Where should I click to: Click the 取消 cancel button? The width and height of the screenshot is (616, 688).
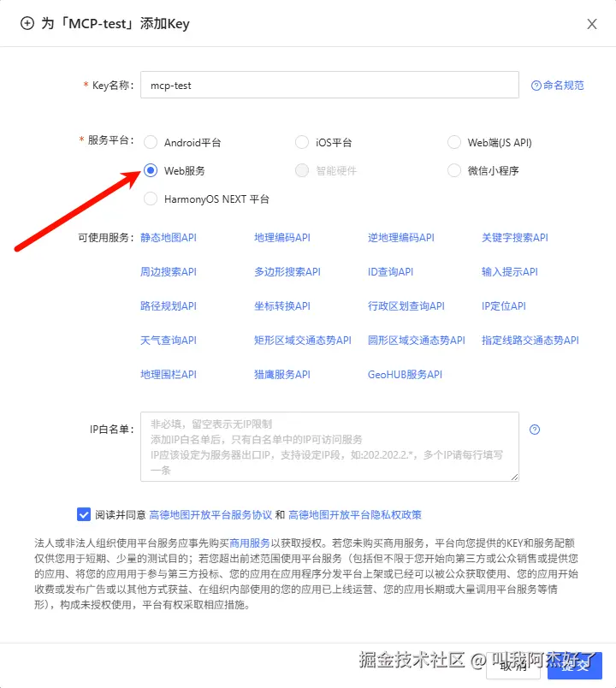point(512,665)
